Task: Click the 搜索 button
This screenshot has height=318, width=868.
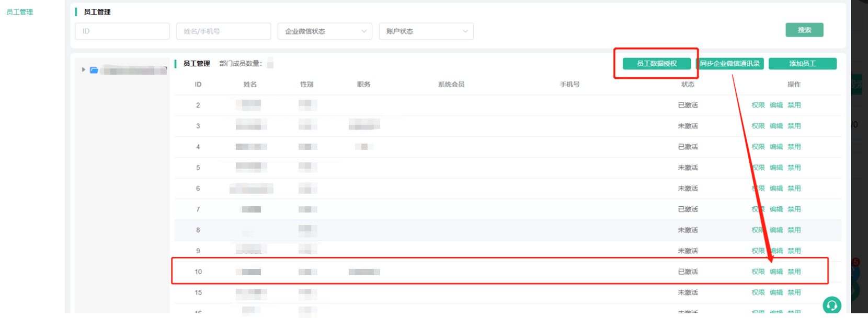Action: [804, 30]
